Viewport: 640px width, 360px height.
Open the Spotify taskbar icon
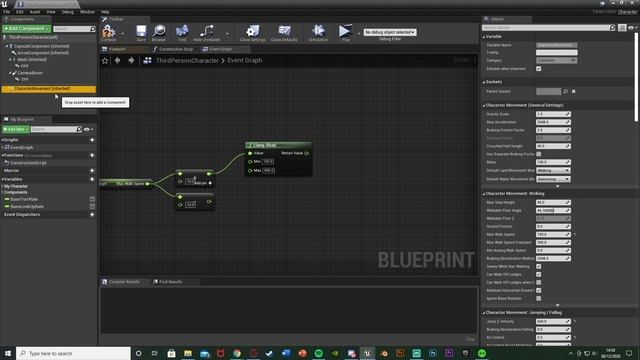[x=319, y=353]
